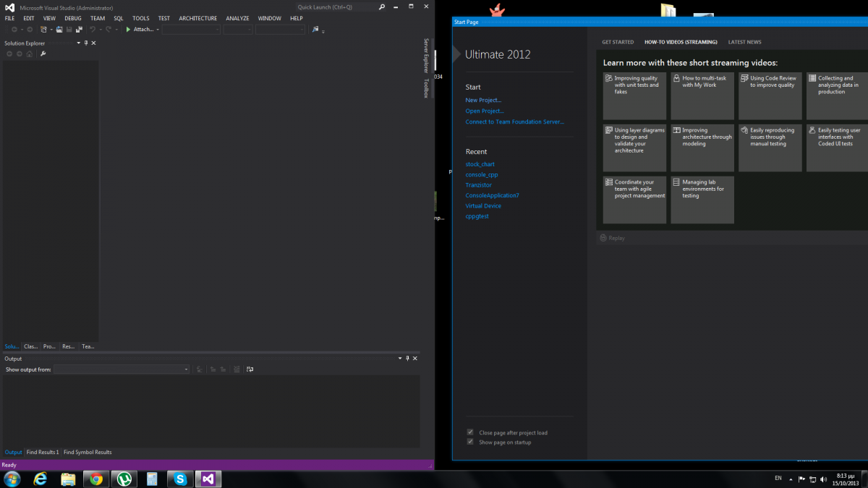Toggle 'Show page on startup' checkbox

[470, 442]
